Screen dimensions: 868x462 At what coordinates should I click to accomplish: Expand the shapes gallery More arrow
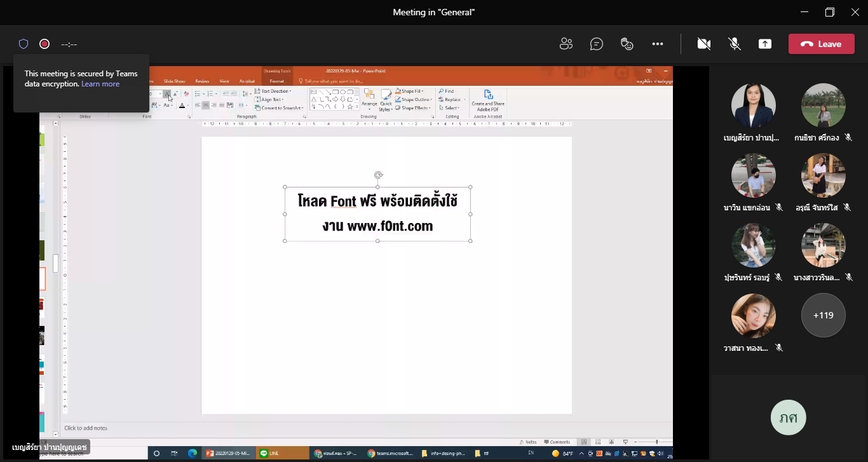tap(356, 107)
